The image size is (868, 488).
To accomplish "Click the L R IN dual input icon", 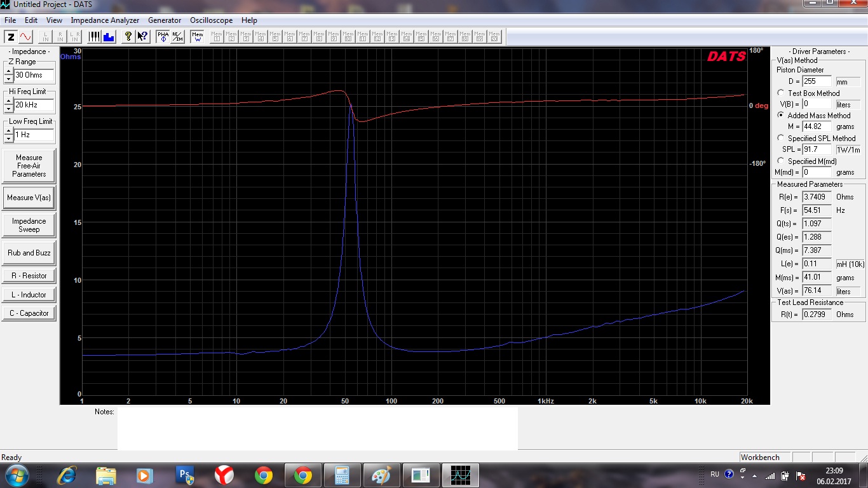I will (x=75, y=37).
